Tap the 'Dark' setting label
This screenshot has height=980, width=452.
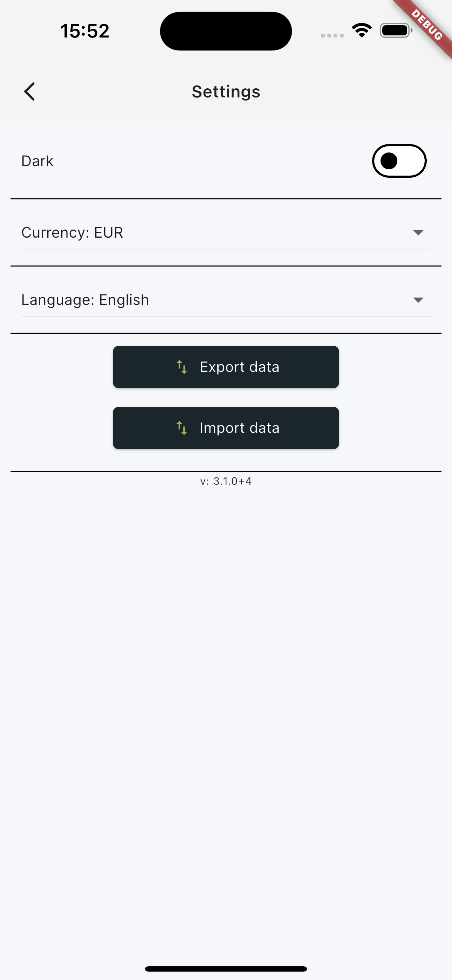tap(37, 161)
